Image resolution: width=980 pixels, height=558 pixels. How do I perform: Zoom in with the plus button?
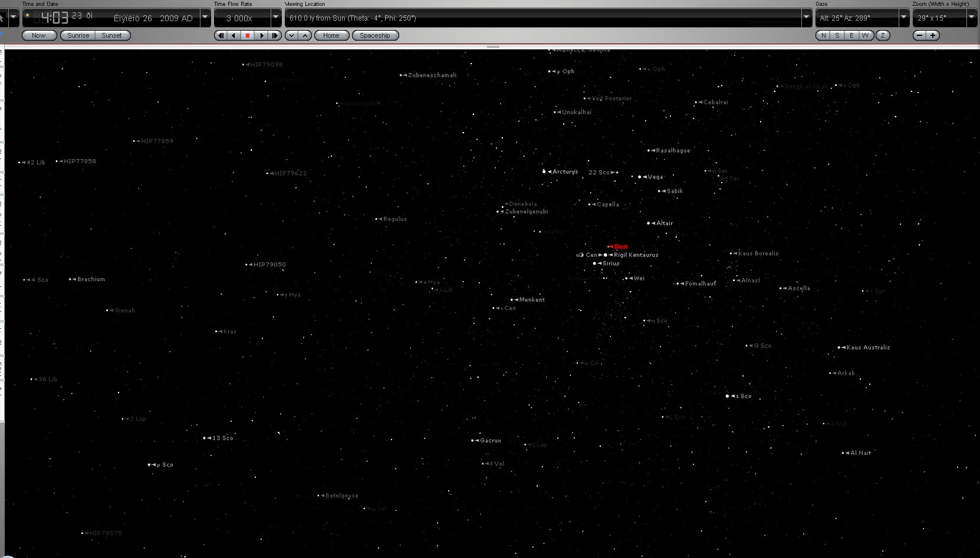933,35
